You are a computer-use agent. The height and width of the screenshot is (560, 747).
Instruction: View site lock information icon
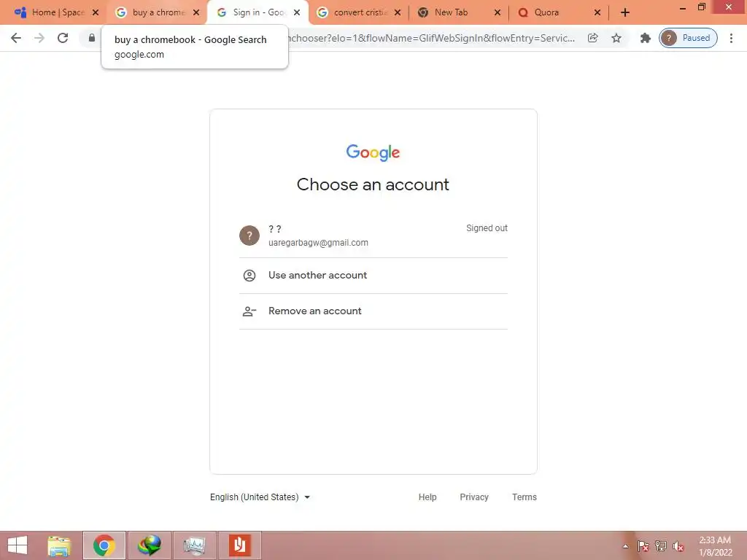[x=92, y=38]
